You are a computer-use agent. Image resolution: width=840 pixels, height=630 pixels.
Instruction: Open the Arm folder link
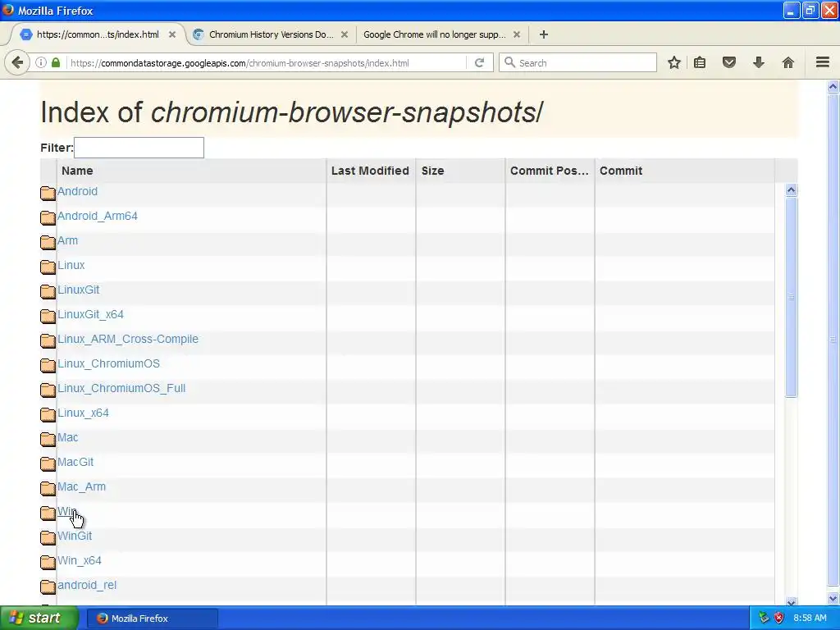click(x=67, y=240)
